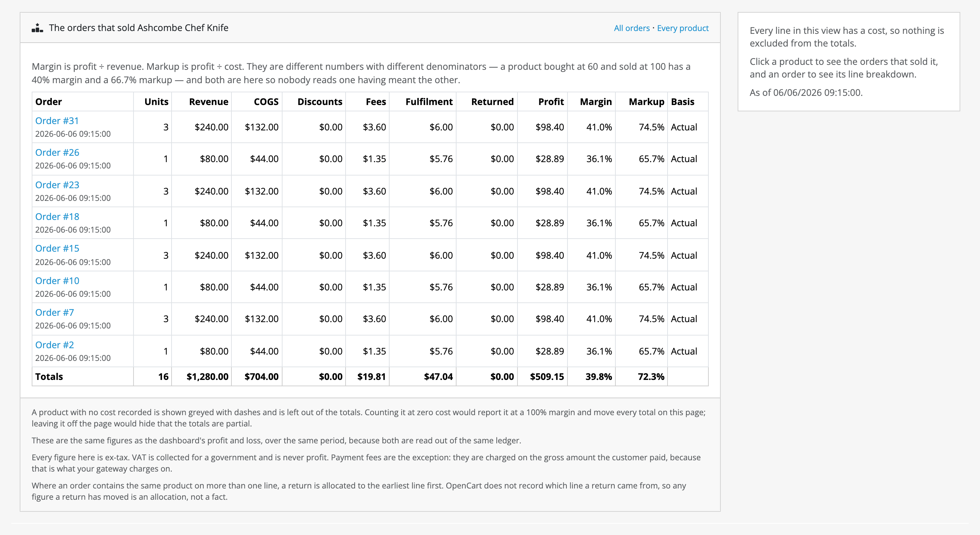Select the Totals row label
Viewport: 980px width, 535px height.
[49, 376]
